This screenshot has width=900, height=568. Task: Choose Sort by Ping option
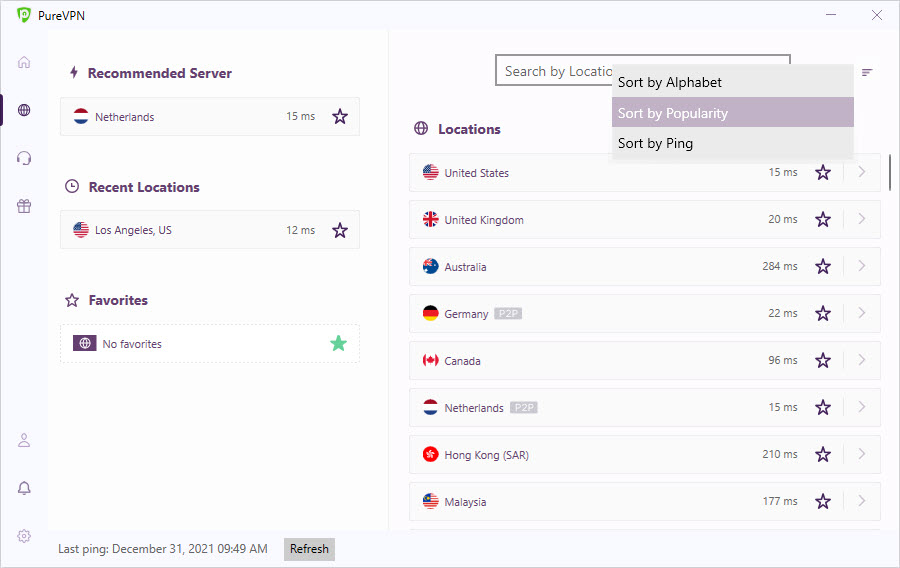tap(732, 143)
